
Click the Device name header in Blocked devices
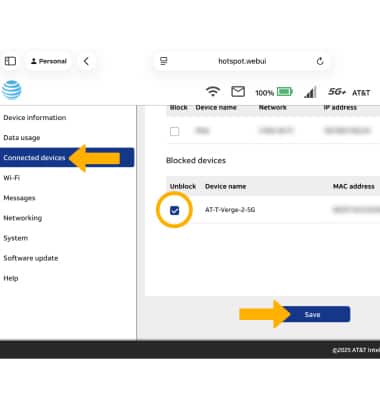pyautogui.click(x=226, y=186)
